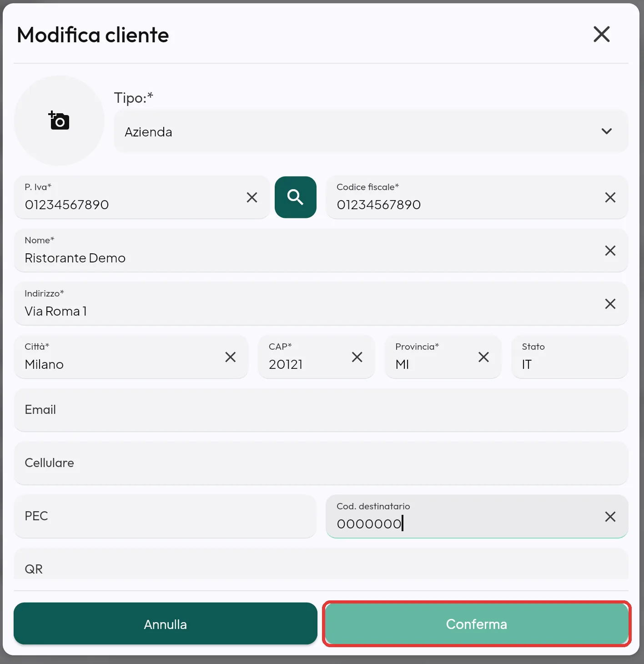The width and height of the screenshot is (644, 664).
Task: Focus the QR input field
Action: pos(321,564)
